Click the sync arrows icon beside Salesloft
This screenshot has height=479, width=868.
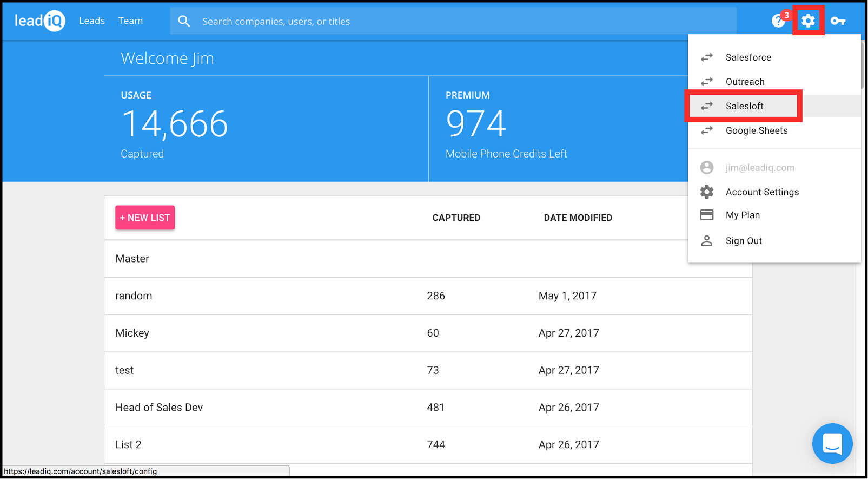(x=707, y=106)
